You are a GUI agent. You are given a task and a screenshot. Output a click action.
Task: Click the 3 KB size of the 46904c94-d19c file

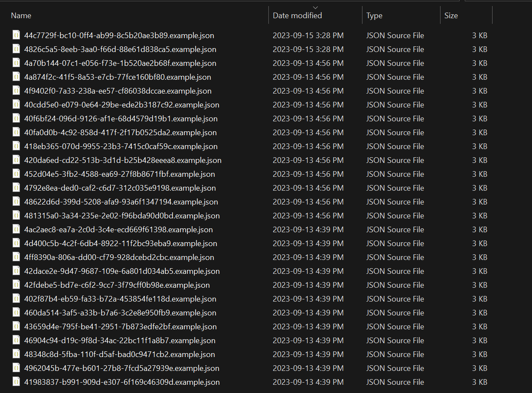(480, 341)
